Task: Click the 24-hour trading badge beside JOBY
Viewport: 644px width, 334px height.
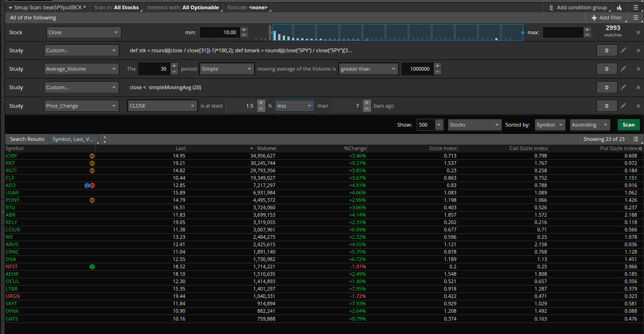Action: click(92, 156)
